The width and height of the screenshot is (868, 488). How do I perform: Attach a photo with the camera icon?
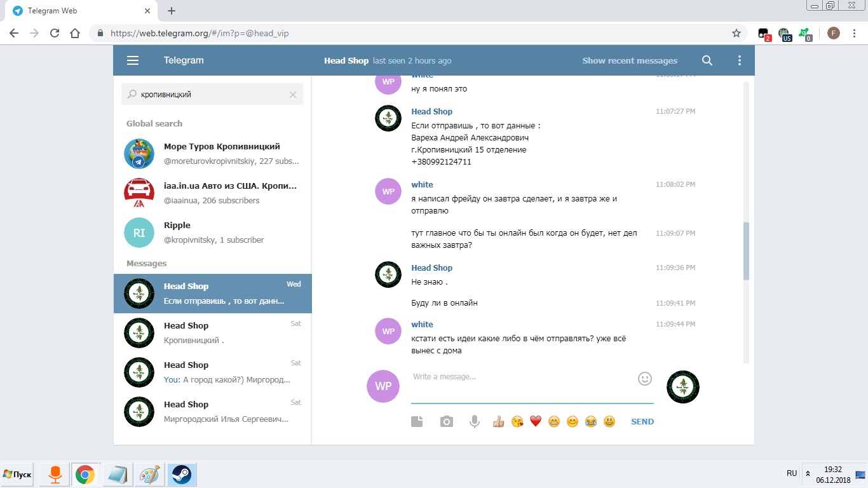point(447,421)
